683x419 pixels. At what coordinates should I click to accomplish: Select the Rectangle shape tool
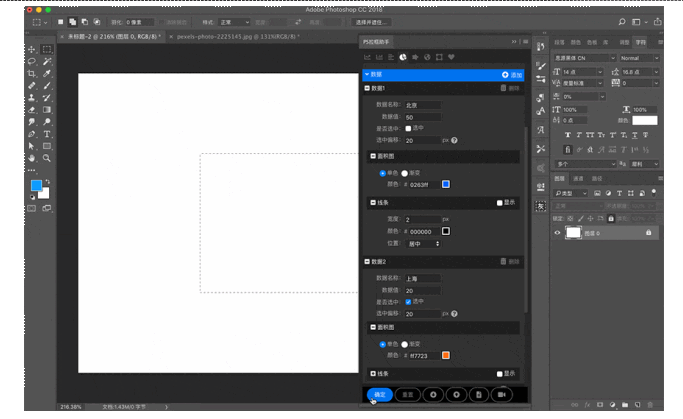pyautogui.click(x=47, y=146)
